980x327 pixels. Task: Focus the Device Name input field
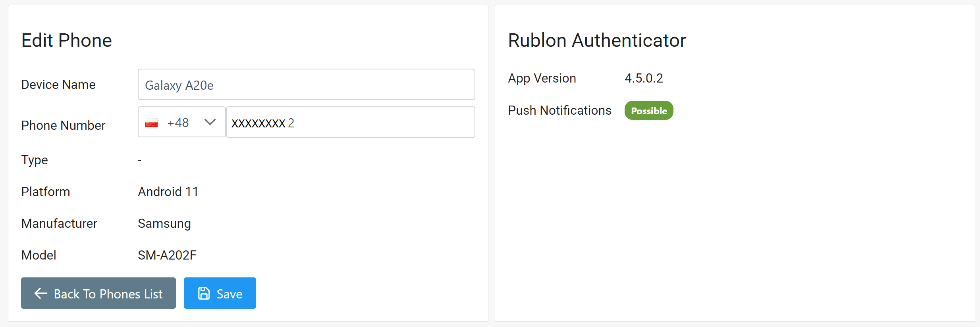[306, 85]
